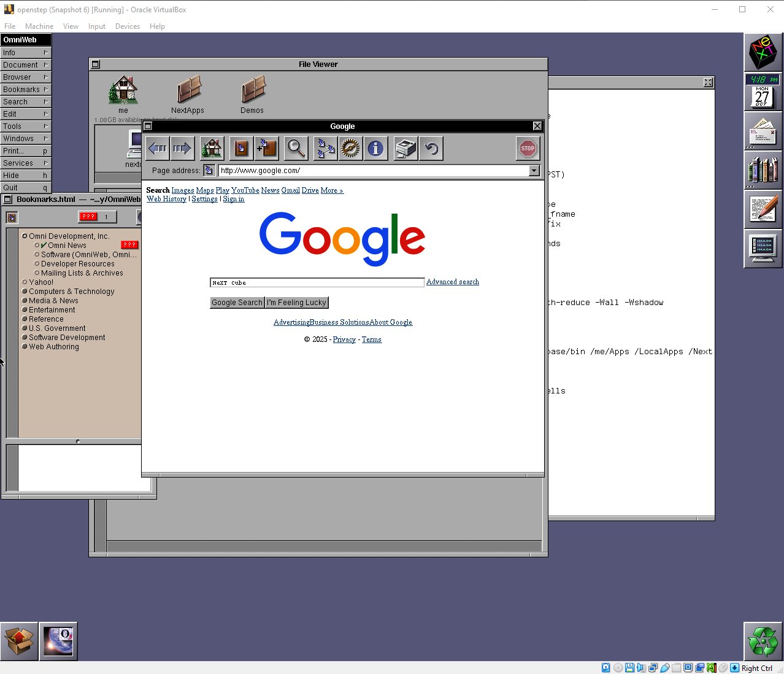Open the Page address history dropdown arrow

(x=534, y=171)
